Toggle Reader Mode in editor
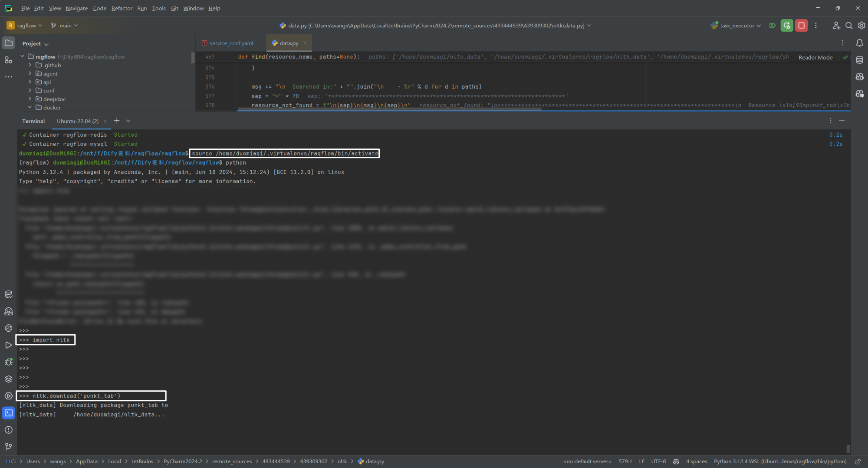The image size is (868, 468). click(815, 57)
